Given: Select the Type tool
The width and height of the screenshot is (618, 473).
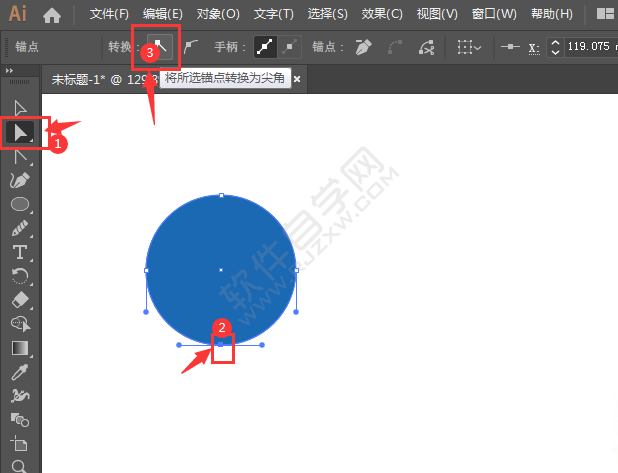Looking at the screenshot, I should coord(19,252).
